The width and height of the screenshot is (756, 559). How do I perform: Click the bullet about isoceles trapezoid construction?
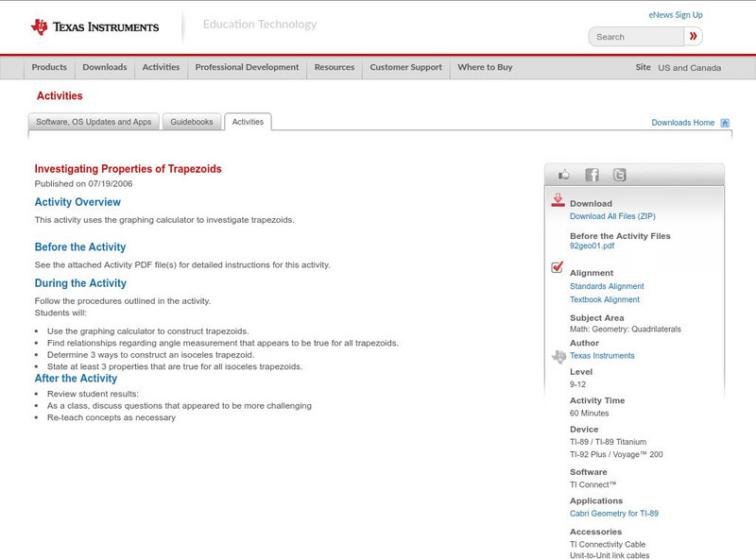click(x=150, y=355)
